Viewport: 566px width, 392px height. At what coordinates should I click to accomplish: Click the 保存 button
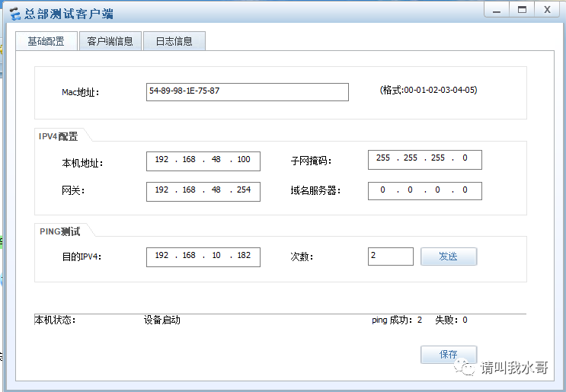pyautogui.click(x=449, y=355)
